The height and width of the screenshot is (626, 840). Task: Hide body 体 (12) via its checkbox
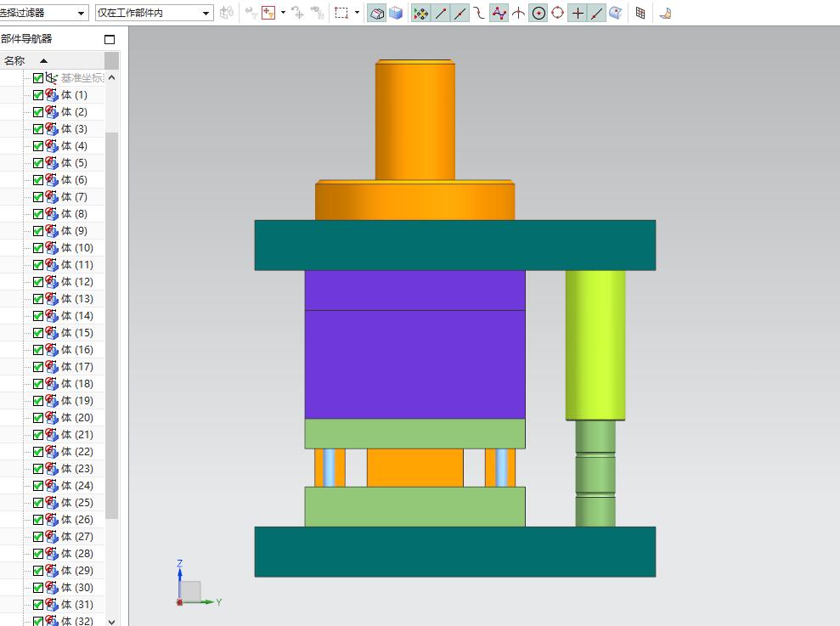tap(38, 282)
